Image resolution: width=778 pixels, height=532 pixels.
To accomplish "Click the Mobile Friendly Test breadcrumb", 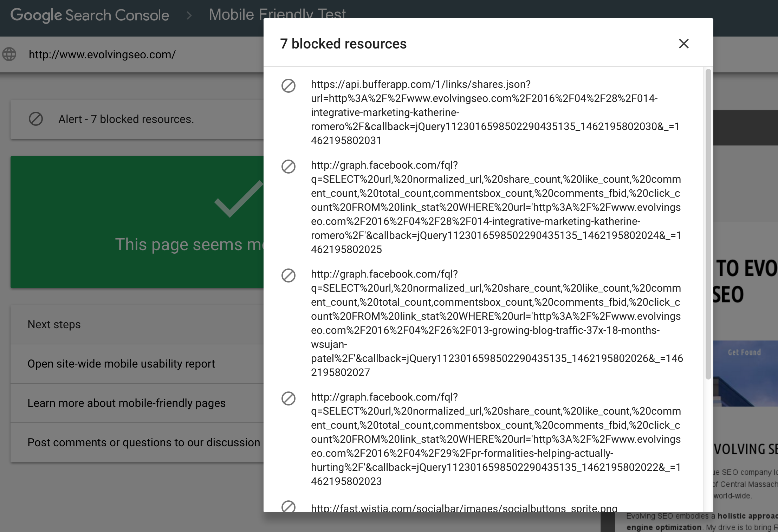I will pyautogui.click(x=235, y=15).
